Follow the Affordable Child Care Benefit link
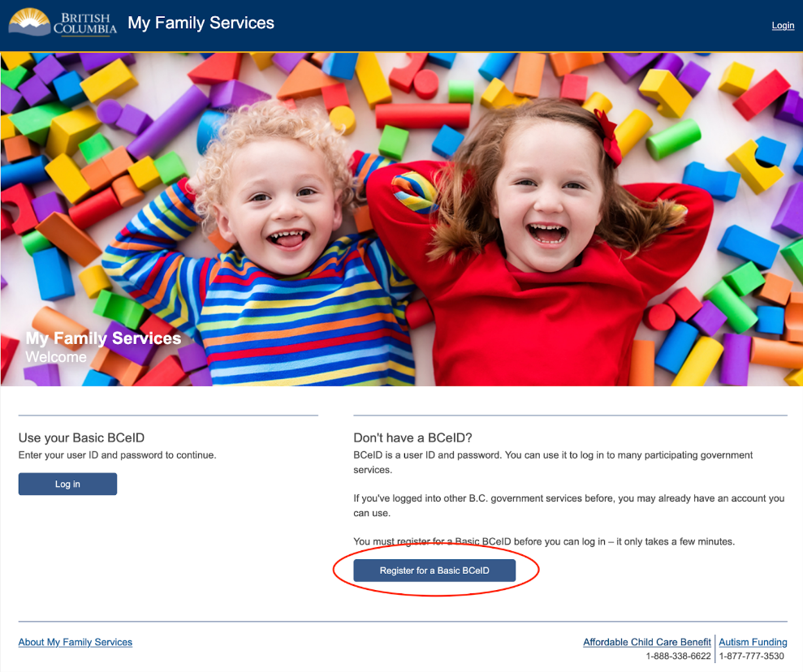This screenshot has height=672, width=803. pyautogui.click(x=646, y=642)
